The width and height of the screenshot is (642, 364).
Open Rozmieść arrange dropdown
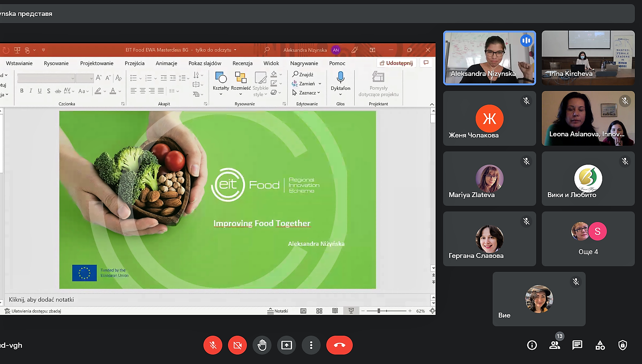click(241, 83)
